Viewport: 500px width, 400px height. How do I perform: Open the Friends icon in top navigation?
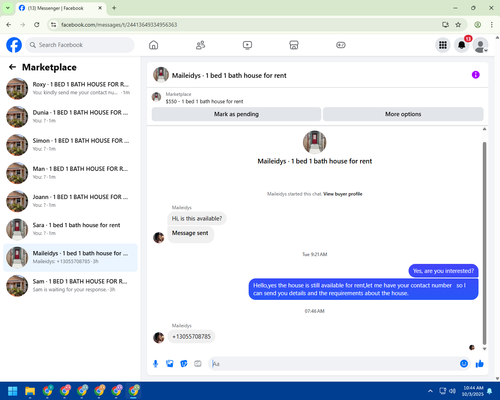tap(200, 45)
